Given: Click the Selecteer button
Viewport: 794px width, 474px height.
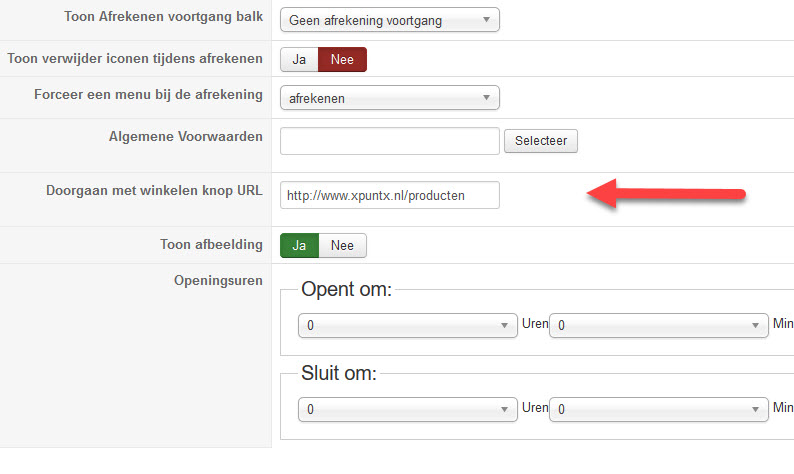Looking at the screenshot, I should pyautogui.click(x=541, y=141).
